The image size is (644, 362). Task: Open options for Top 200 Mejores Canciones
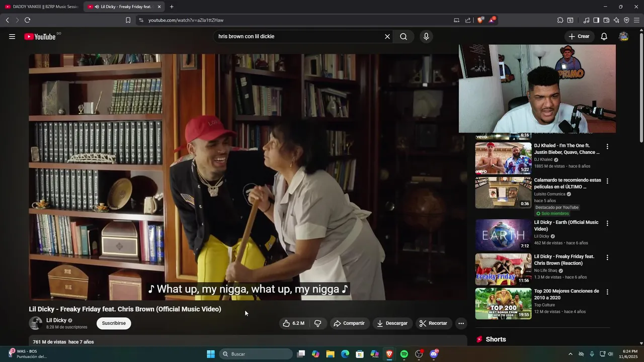click(x=607, y=292)
